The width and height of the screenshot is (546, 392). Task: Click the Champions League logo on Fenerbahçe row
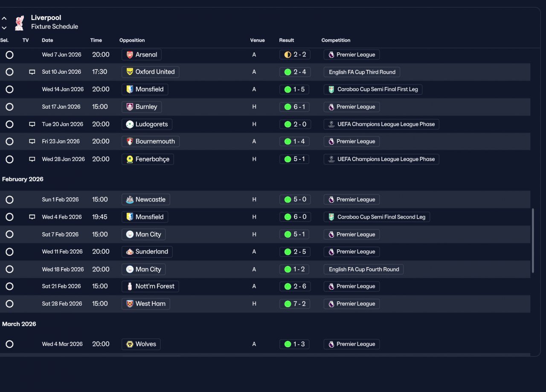tap(331, 159)
